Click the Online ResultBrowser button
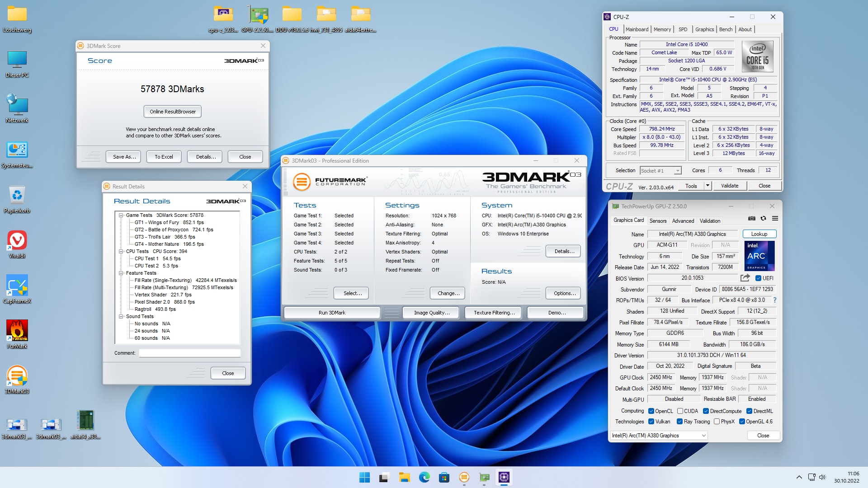868x488 pixels. tap(173, 112)
